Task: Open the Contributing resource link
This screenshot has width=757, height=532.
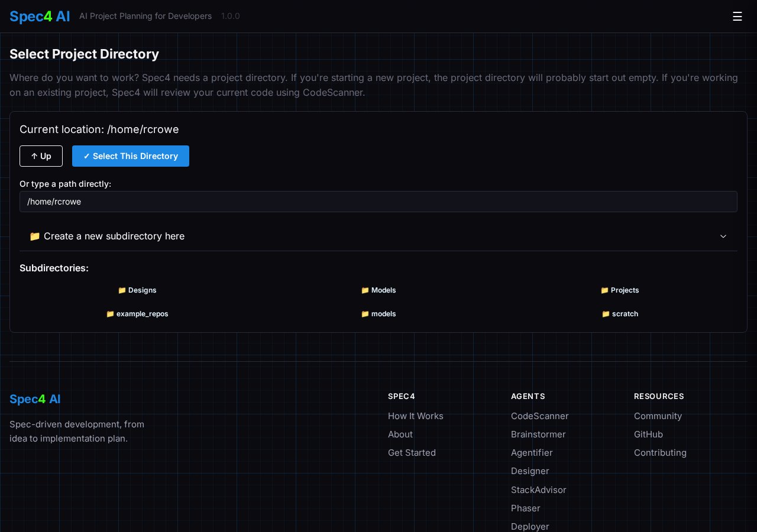Action: pyautogui.click(x=660, y=453)
